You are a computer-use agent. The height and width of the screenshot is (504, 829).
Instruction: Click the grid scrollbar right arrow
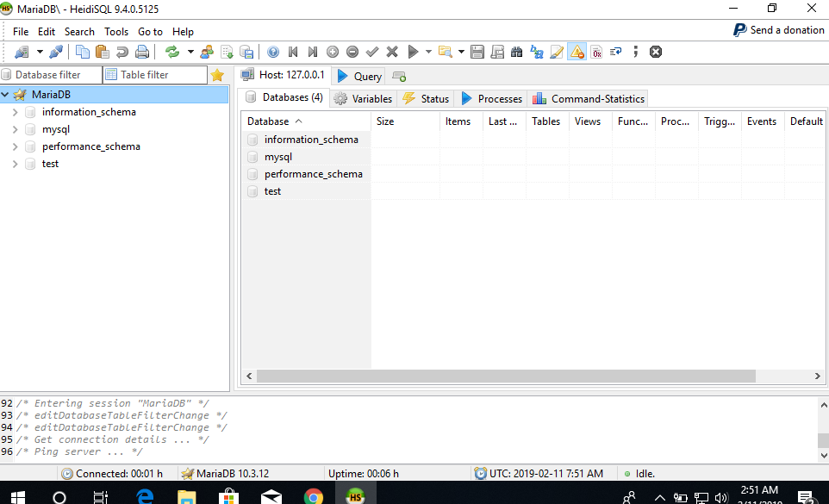point(818,376)
